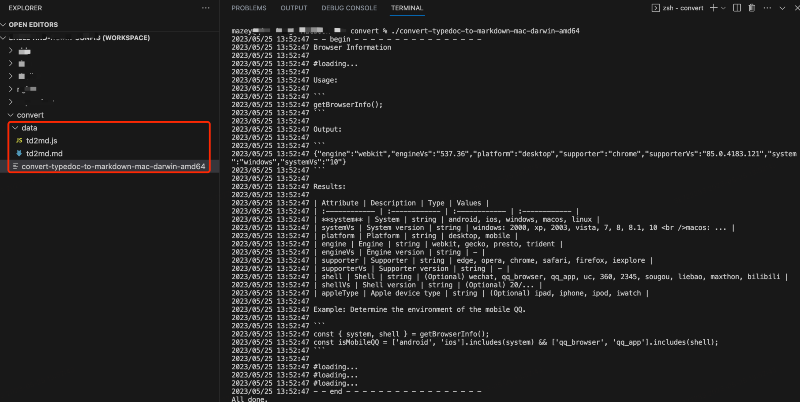Click the 'Example: Determine the environment of the mobile QQ.' line

(x=419, y=310)
